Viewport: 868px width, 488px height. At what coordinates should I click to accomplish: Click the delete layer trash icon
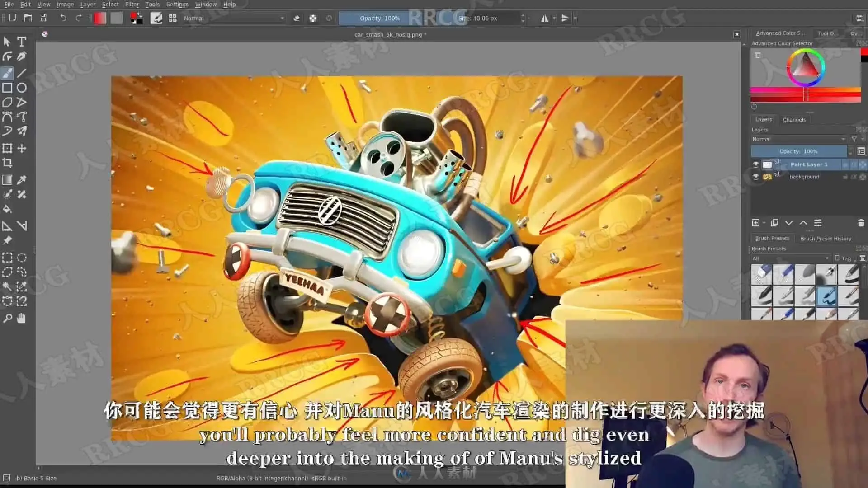pos(860,223)
